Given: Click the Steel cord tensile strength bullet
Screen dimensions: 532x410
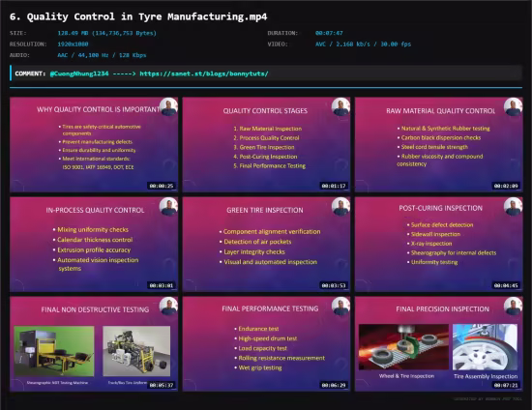Looking at the screenshot, I should coord(432,147).
